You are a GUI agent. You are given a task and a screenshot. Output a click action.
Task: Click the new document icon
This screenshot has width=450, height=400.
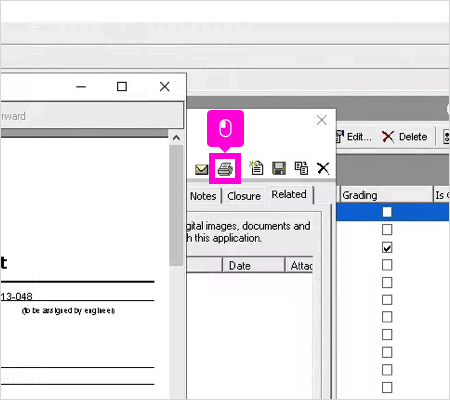[256, 168]
